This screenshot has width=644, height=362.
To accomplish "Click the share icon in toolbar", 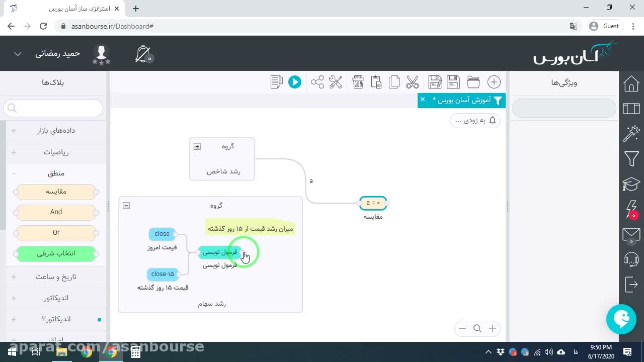I will click(317, 82).
